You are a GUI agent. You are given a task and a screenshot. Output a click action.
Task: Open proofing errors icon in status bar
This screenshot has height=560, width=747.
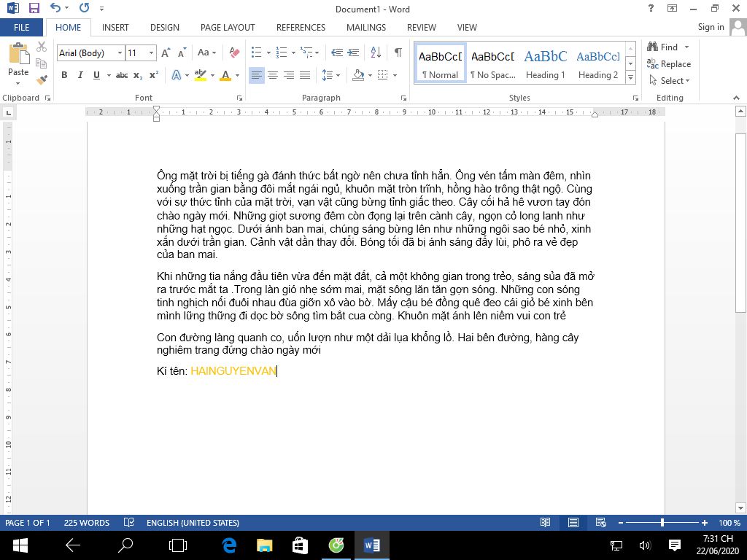pyautogui.click(x=128, y=522)
